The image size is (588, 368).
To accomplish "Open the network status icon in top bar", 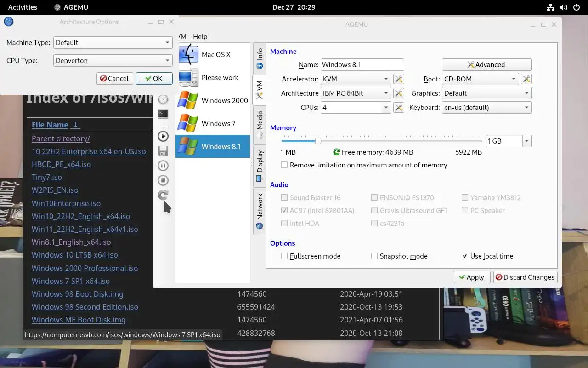I will click(x=551, y=7).
